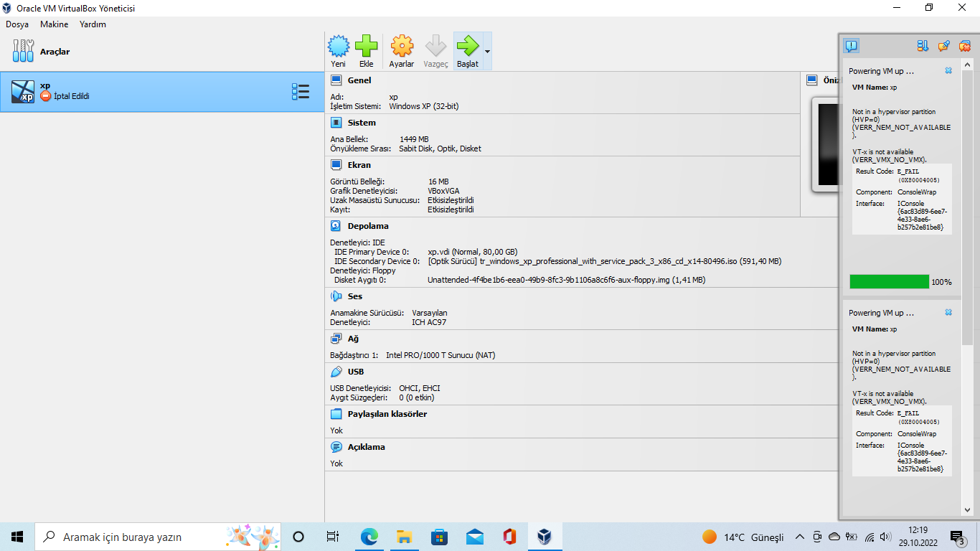Click the Ses section speaker icon
The width and height of the screenshot is (980, 551).
point(336,296)
